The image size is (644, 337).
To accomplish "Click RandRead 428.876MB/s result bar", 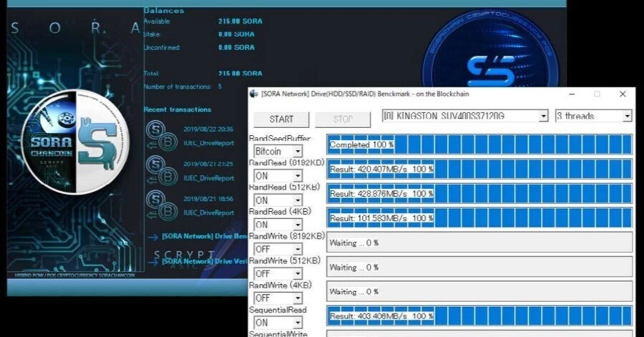I will coord(479,194).
